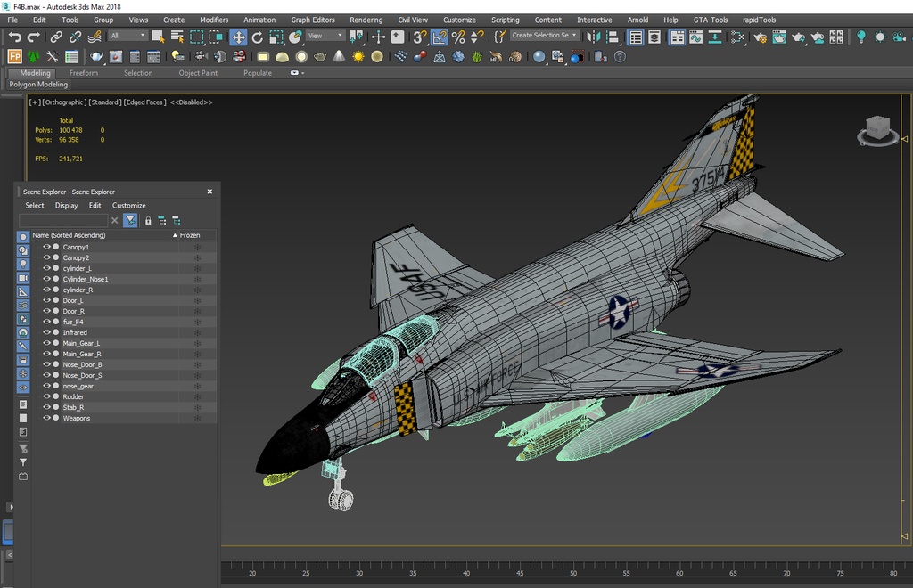The width and height of the screenshot is (913, 588).
Task: Select the Move transform tool
Action: [x=238, y=37]
